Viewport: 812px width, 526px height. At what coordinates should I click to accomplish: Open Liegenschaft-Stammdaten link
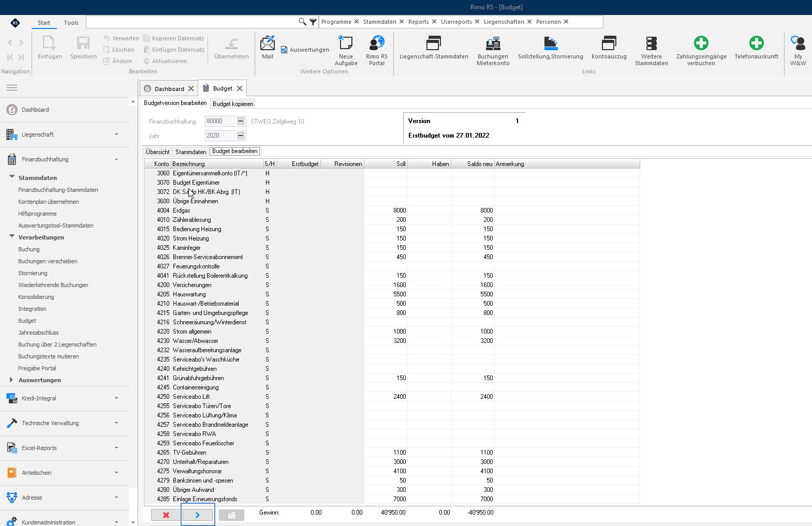(434, 48)
